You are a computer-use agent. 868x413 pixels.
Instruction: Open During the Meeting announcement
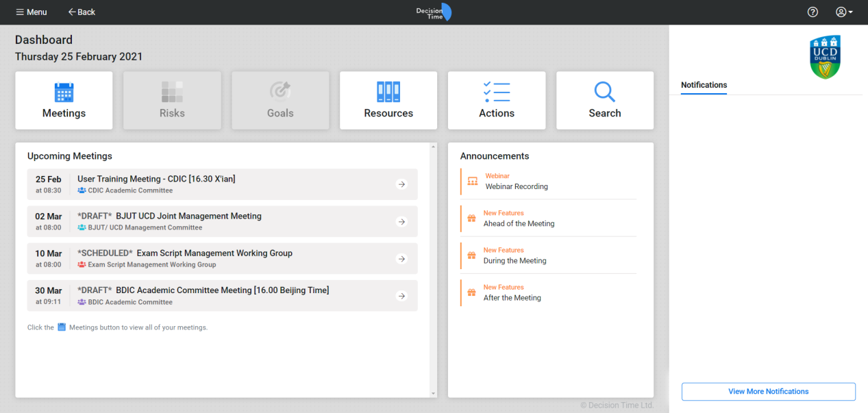click(514, 260)
